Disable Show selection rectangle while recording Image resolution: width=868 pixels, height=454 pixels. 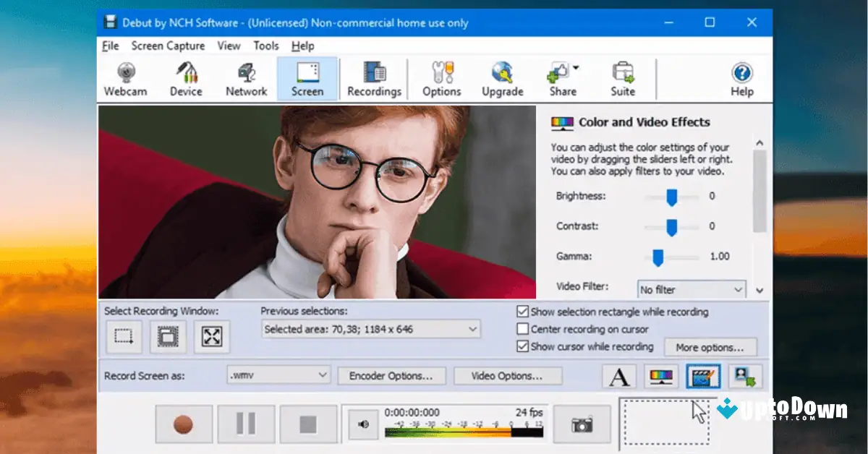point(522,312)
